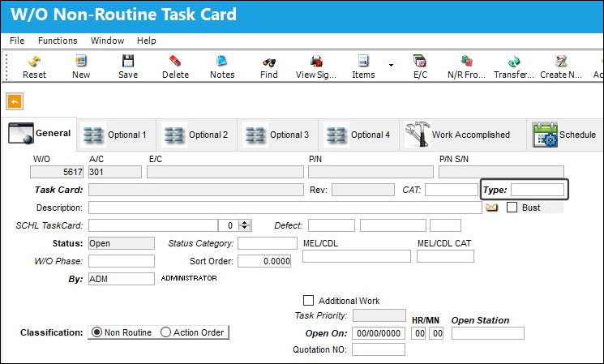Click the ADMINISTRATOR name text
Viewport: 604px width, 364px height.
[189, 278]
